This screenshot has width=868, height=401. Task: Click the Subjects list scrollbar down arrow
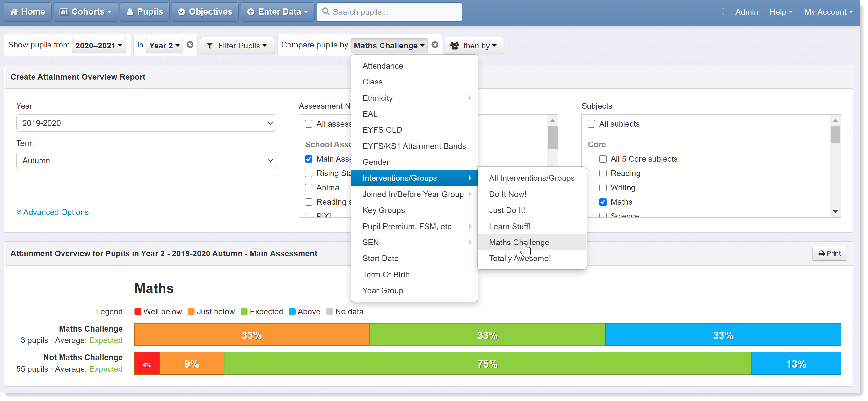pyautogui.click(x=835, y=211)
